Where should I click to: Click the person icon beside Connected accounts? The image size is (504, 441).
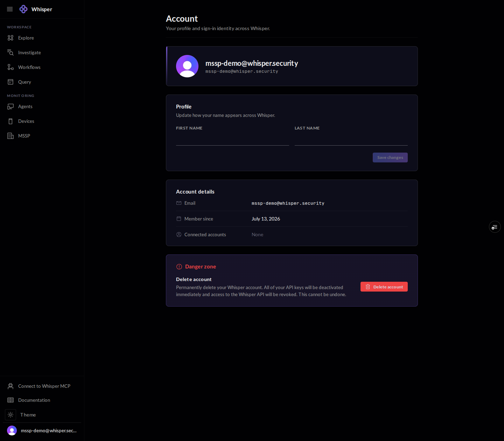pyautogui.click(x=179, y=234)
